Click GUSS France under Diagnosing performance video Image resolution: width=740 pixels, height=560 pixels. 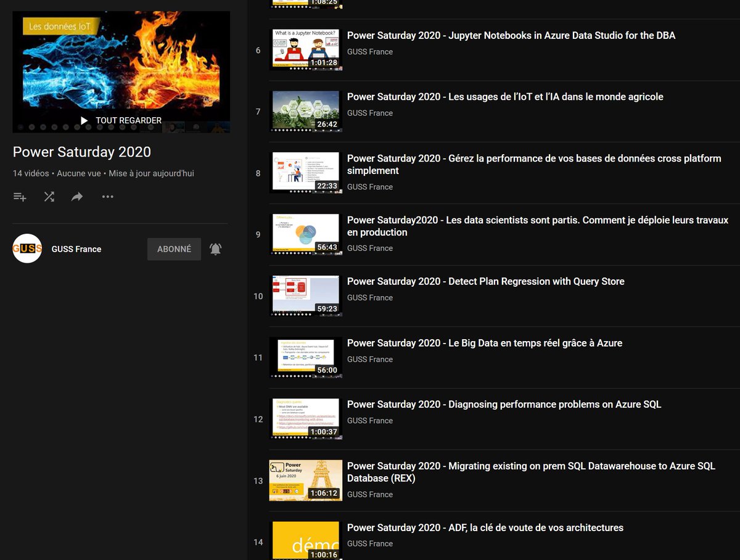tap(370, 421)
